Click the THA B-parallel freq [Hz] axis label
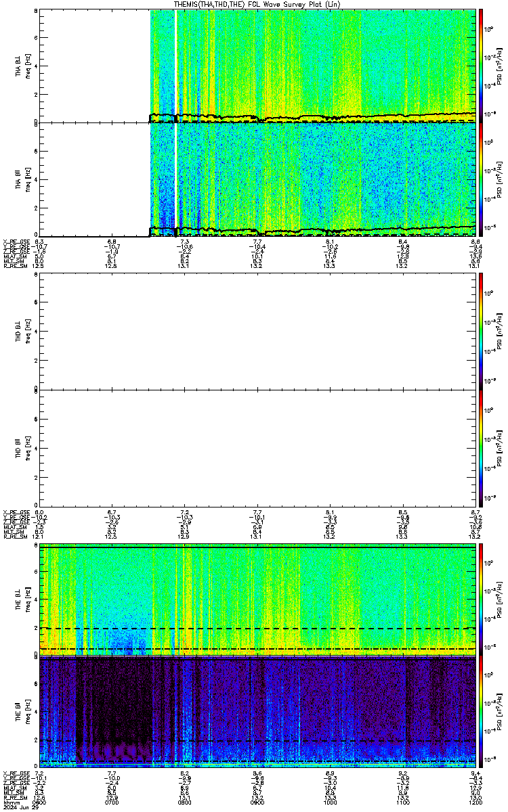Image resolution: width=508 pixels, height=812 pixels. pyautogui.click(x=28, y=180)
